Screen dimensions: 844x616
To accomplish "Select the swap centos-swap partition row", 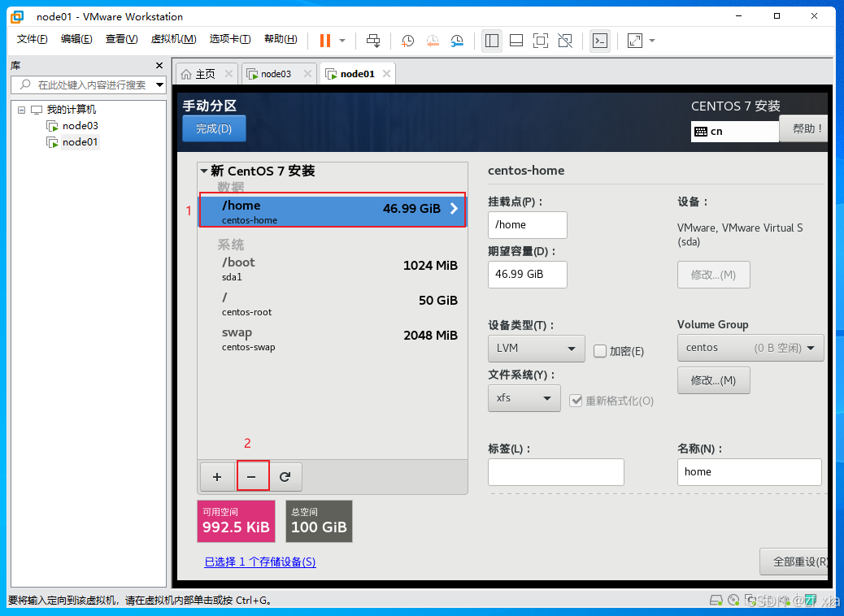I will pos(333,338).
